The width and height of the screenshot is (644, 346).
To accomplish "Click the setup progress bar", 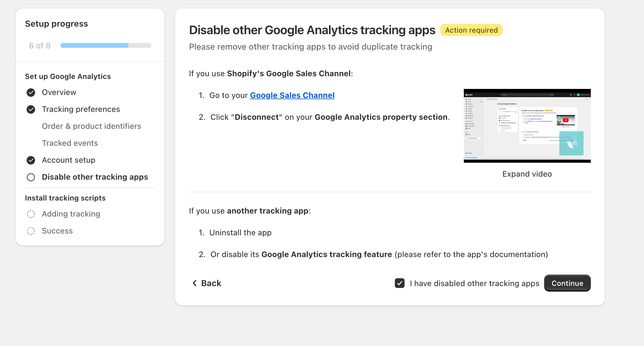I will [x=106, y=45].
